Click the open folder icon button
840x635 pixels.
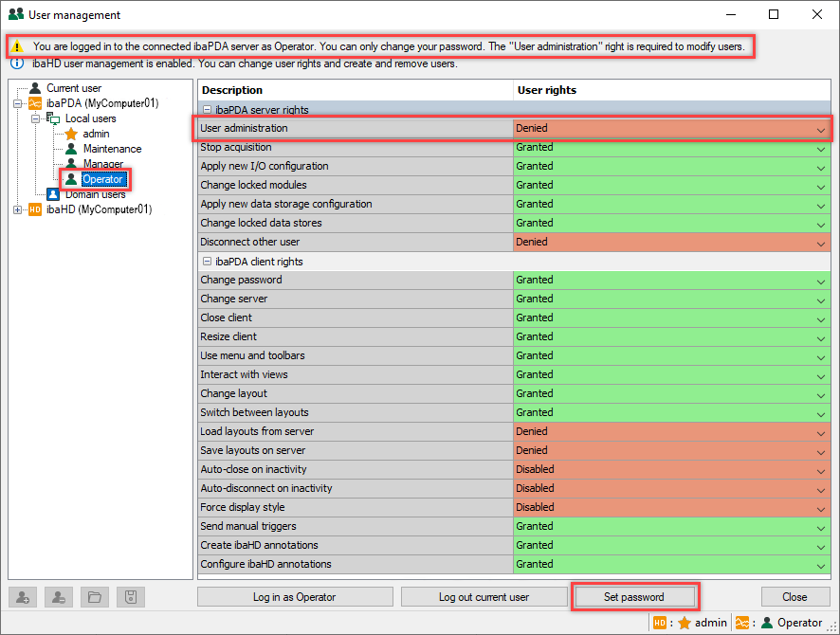tap(95, 597)
